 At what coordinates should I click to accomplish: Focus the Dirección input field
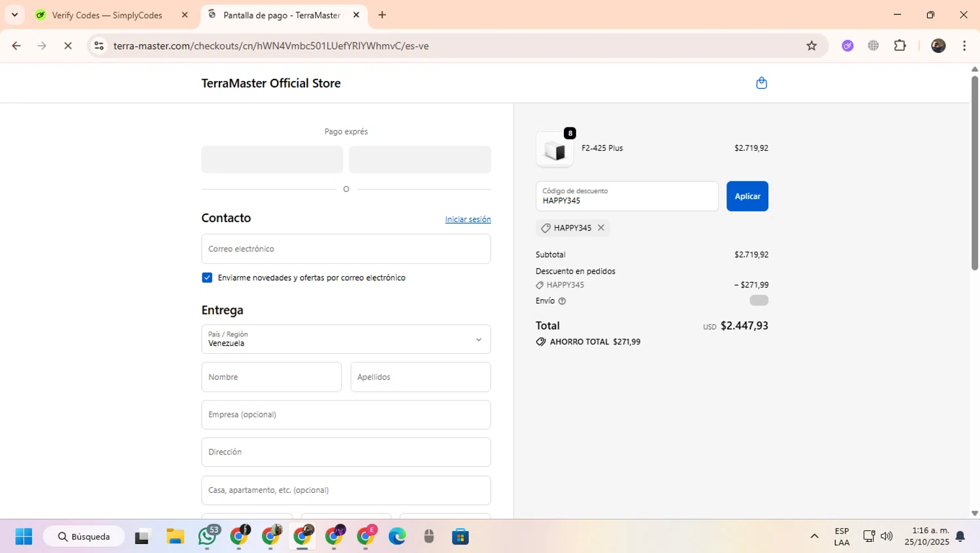[346, 452]
